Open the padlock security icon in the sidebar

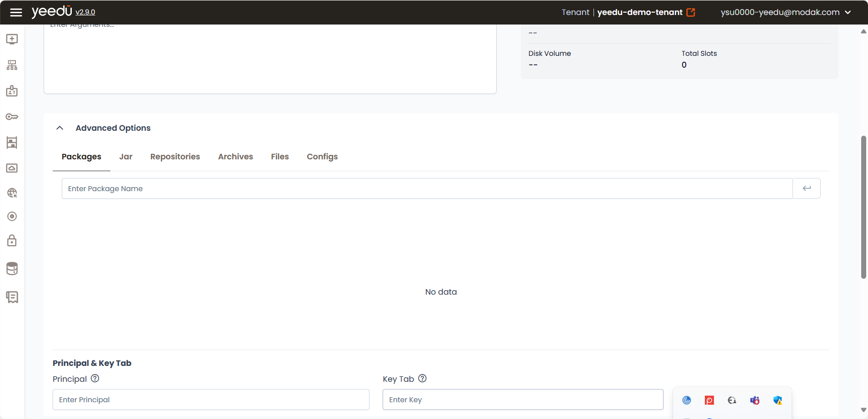[x=12, y=240]
